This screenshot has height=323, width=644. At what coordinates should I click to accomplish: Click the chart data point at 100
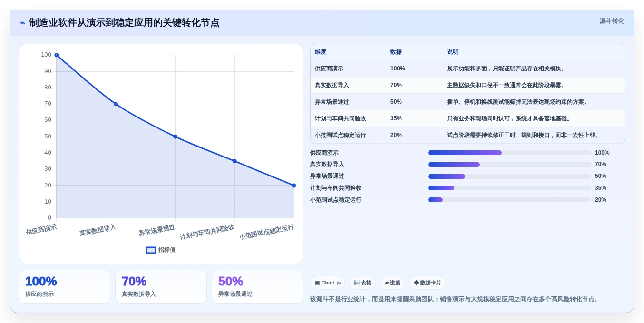[57, 55]
